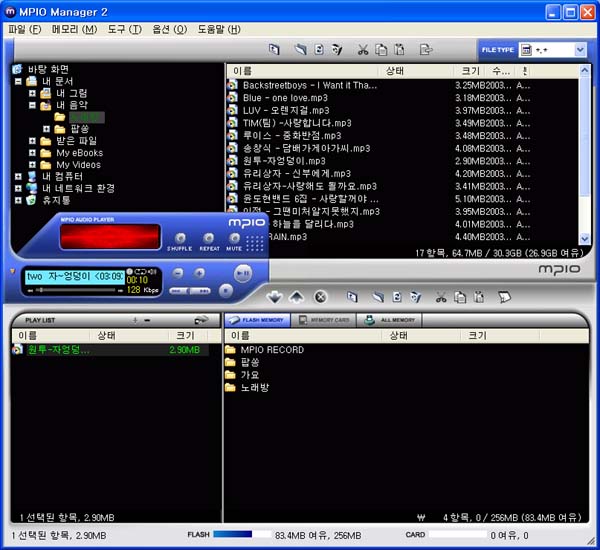Open the 도움말 (H) menu
The height and width of the screenshot is (550, 600).
click(x=219, y=29)
